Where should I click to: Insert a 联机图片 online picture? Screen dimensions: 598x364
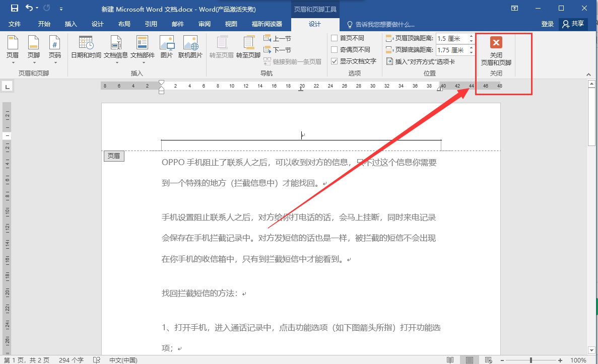(x=190, y=48)
